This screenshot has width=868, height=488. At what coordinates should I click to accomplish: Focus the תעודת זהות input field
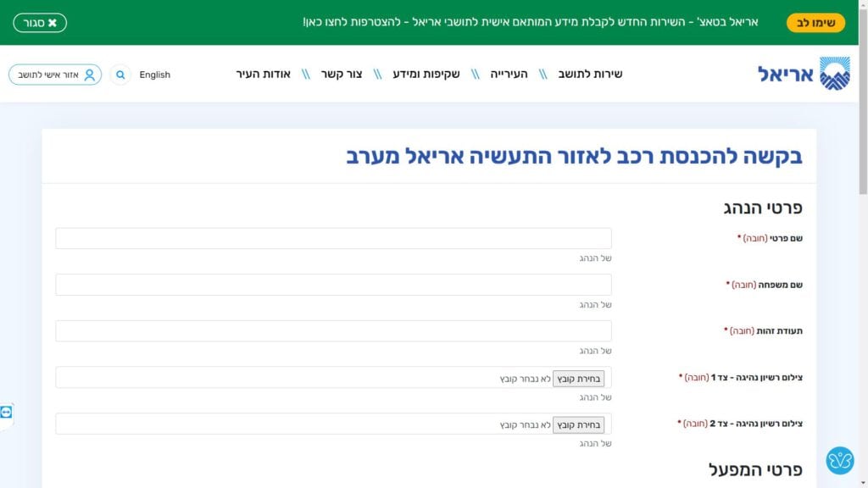coord(333,331)
